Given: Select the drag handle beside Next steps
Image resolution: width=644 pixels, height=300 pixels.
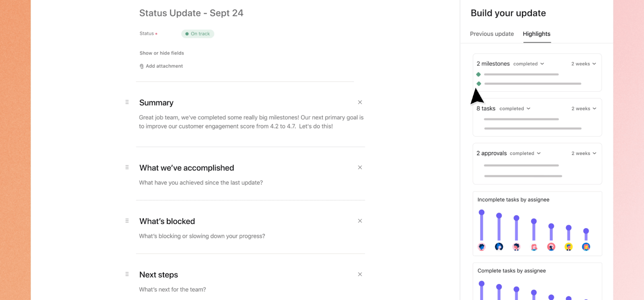Looking at the screenshot, I should [x=126, y=274].
